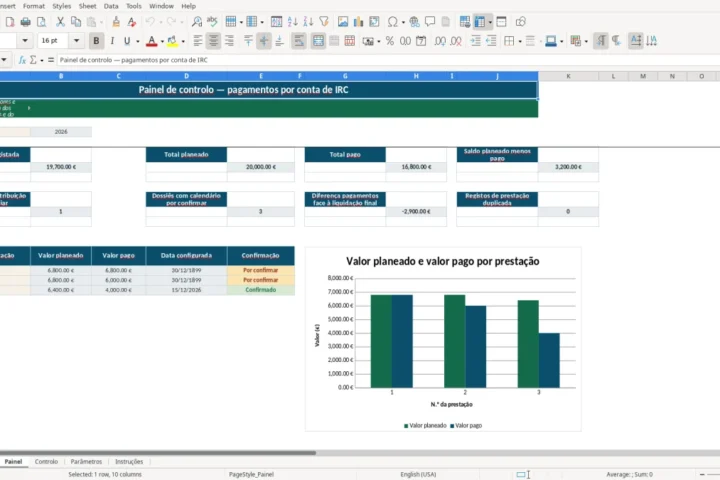Open the Format menu
720x480 pixels.
click(x=34, y=6)
